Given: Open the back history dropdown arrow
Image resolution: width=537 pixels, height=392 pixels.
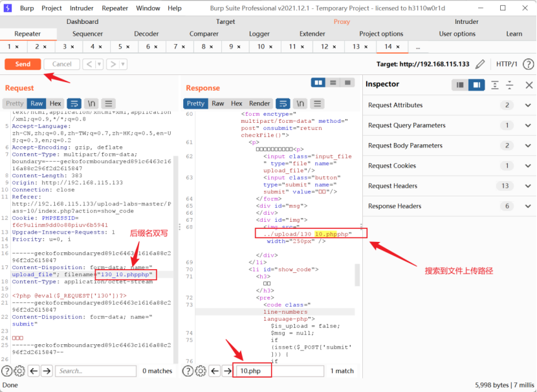Looking at the screenshot, I should click(x=100, y=64).
